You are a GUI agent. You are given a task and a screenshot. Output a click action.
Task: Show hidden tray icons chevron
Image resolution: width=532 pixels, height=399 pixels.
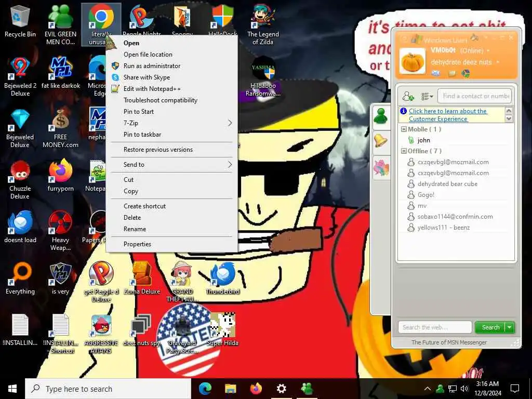428,389
